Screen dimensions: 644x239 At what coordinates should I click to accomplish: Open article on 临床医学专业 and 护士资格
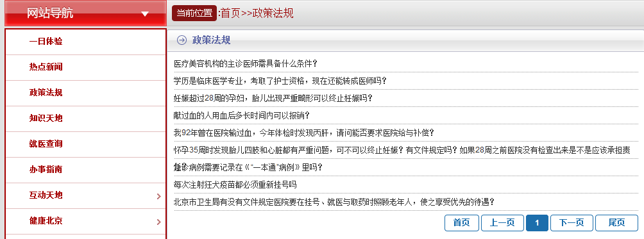[280, 81]
